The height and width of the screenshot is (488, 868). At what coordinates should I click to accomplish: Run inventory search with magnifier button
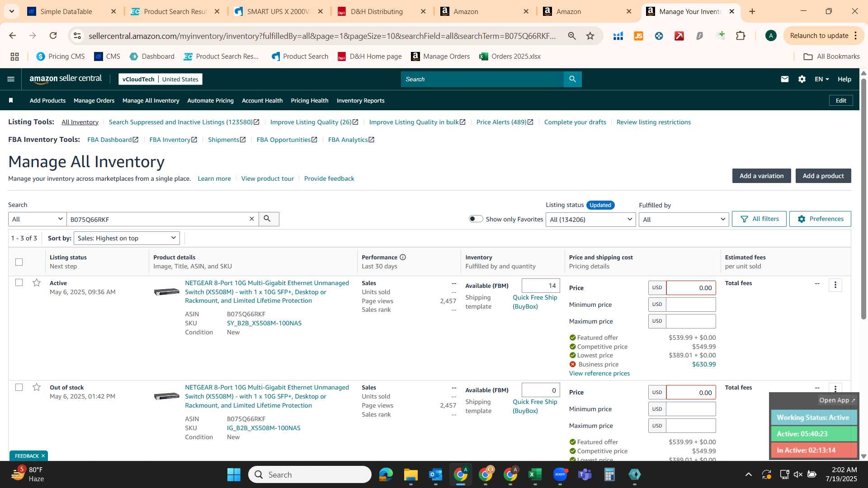[x=269, y=219]
